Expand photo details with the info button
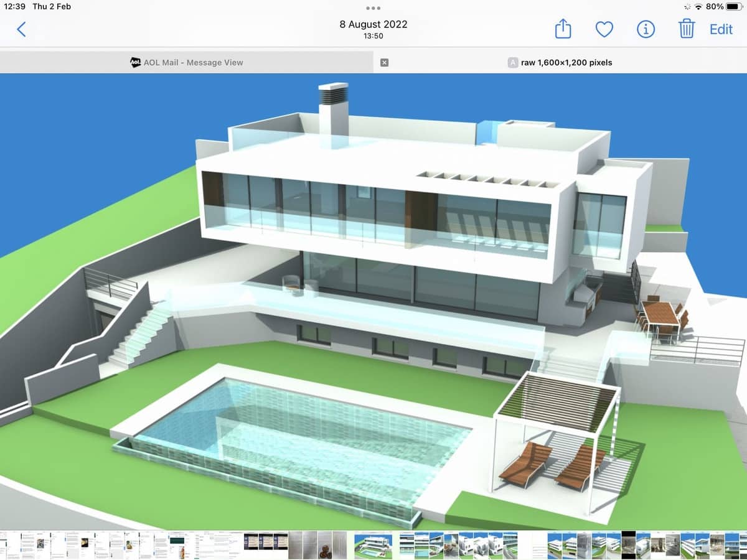The height and width of the screenshot is (560, 747). tap(645, 29)
